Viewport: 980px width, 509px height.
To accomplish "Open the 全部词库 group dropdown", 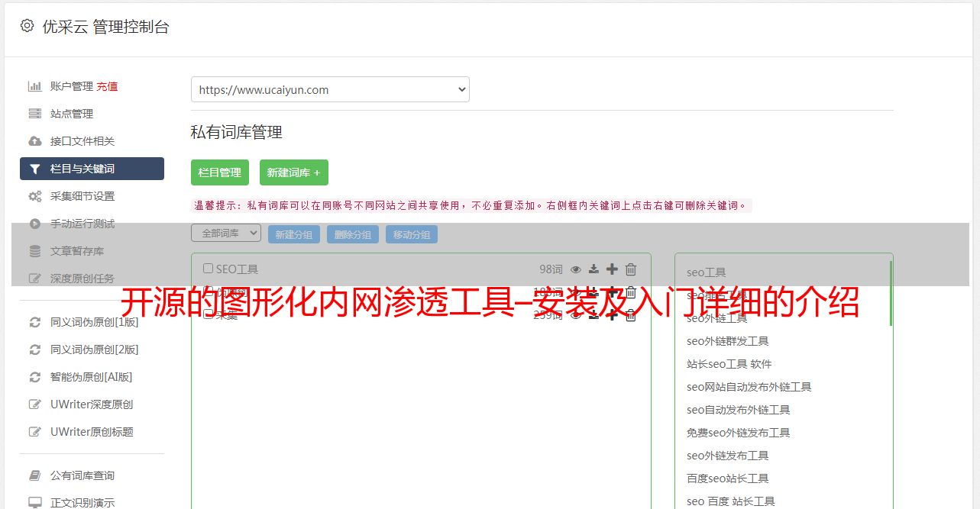I will pyautogui.click(x=226, y=234).
